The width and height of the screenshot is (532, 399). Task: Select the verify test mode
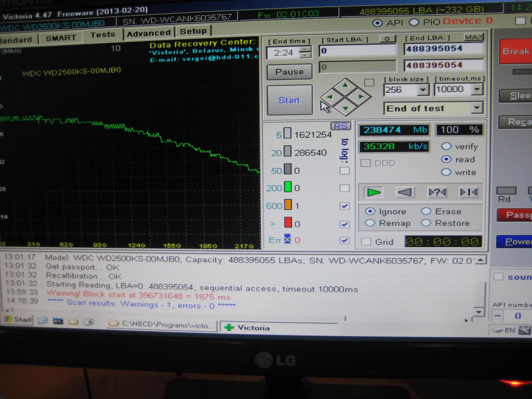pyautogui.click(x=446, y=146)
